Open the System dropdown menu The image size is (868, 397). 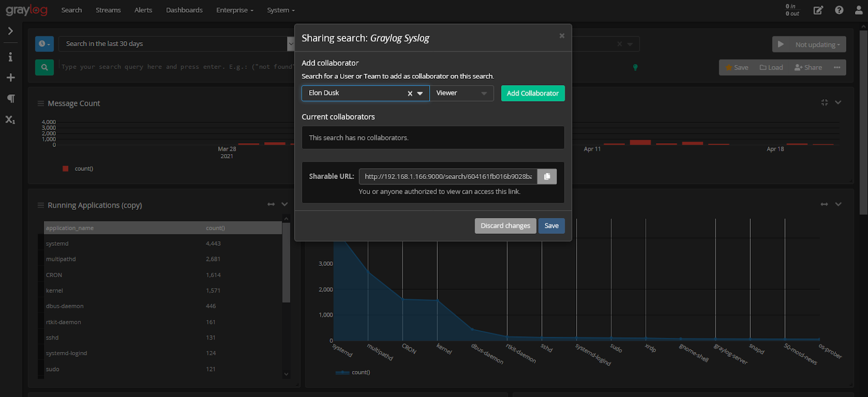click(x=281, y=10)
